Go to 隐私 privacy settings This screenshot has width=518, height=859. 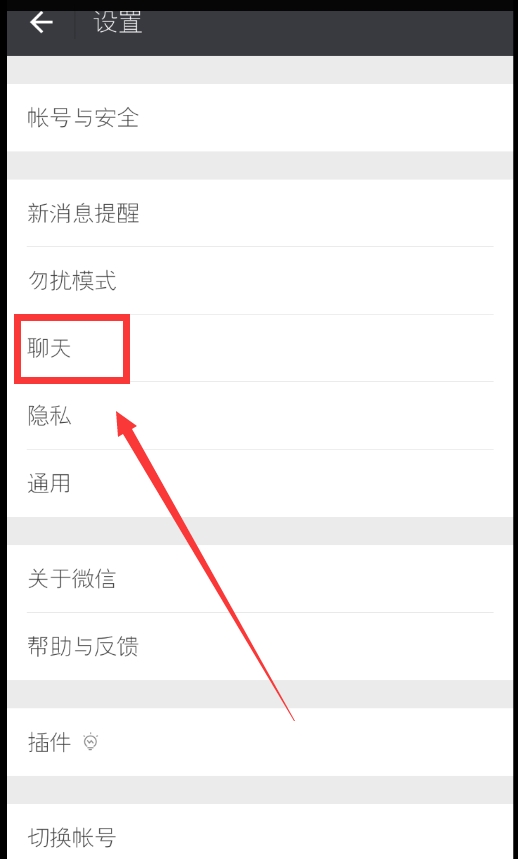260,416
